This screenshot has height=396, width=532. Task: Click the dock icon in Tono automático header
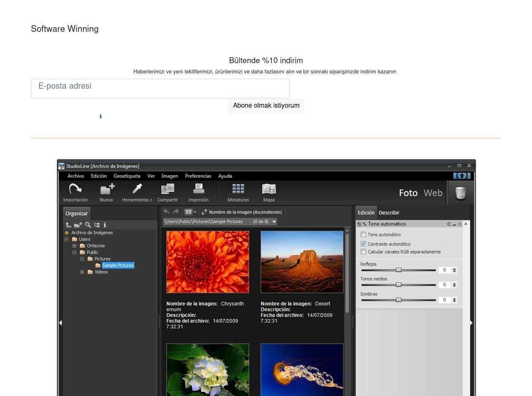click(x=449, y=224)
